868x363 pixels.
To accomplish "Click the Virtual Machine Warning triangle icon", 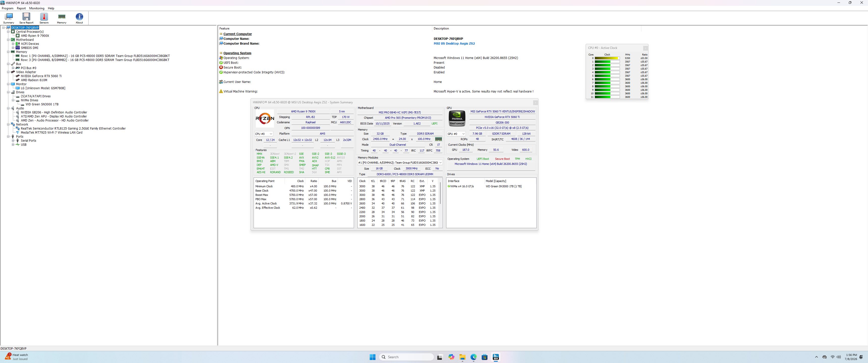I will [221, 91].
